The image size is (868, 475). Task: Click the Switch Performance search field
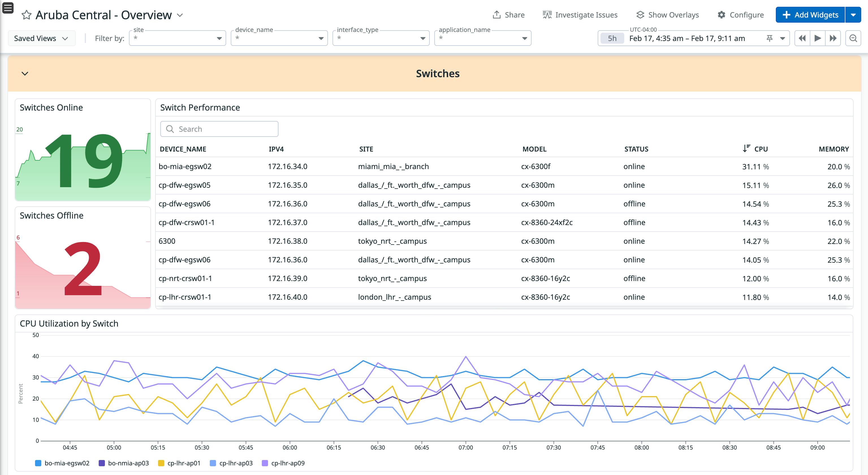(219, 129)
